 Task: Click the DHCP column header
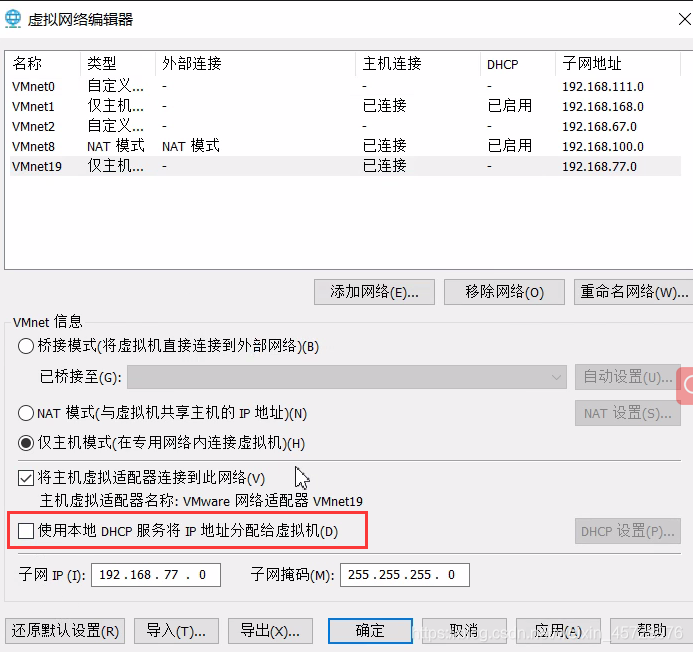click(x=518, y=64)
